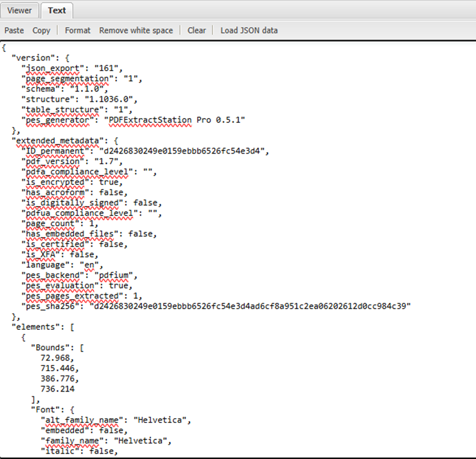476x459 pixels.
Task: Format the JSON text
Action: click(x=78, y=30)
